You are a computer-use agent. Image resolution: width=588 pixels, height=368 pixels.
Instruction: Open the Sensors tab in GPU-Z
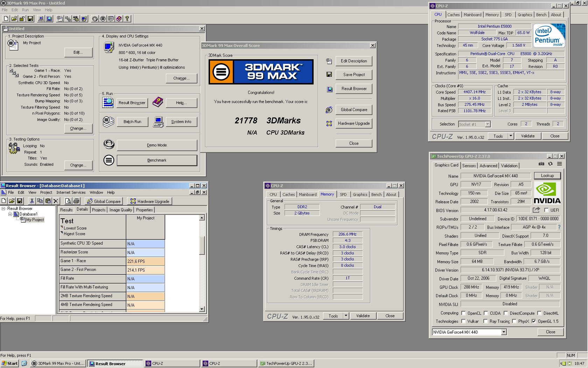coord(469,166)
